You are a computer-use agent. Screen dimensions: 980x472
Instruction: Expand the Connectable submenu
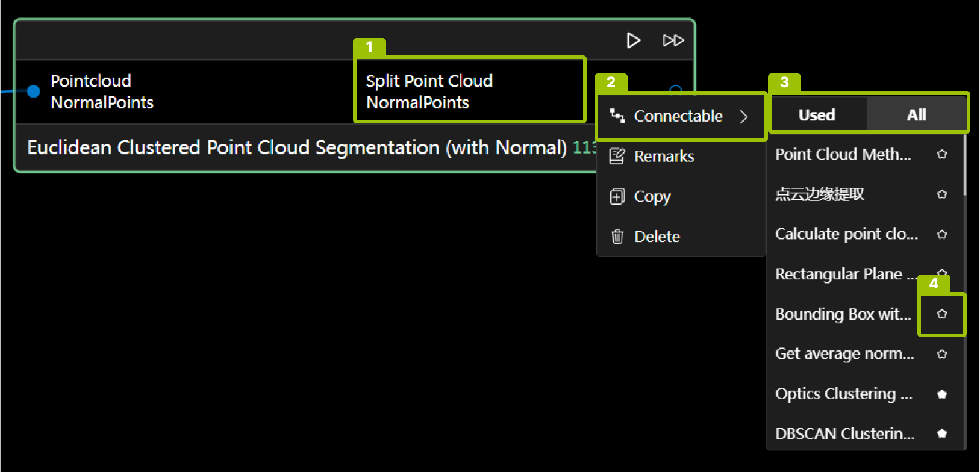(681, 116)
